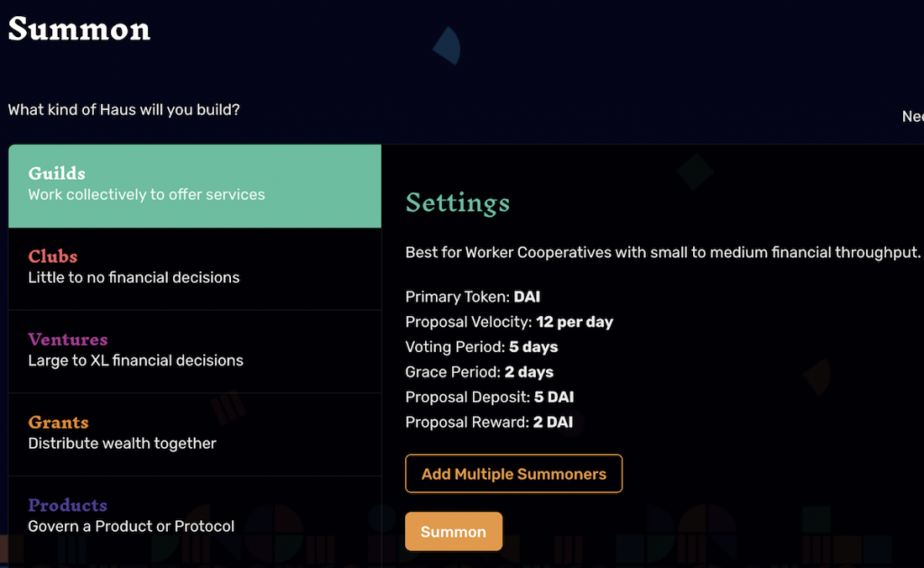Click the 'Best for Worker Cooperatives' description
Viewport: 924px width, 568px height.
point(662,253)
